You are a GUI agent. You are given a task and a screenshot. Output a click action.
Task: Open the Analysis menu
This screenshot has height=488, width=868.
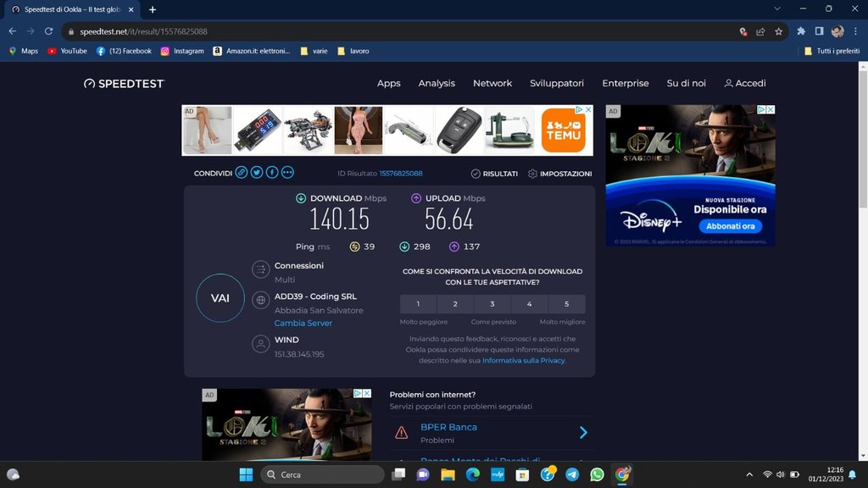tap(437, 83)
